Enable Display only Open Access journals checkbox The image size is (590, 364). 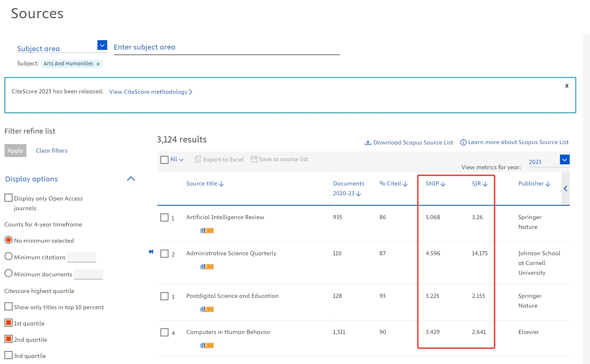9,198
